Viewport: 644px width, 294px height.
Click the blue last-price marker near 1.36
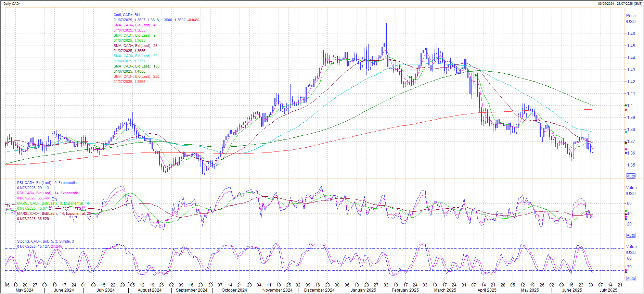[626, 153]
